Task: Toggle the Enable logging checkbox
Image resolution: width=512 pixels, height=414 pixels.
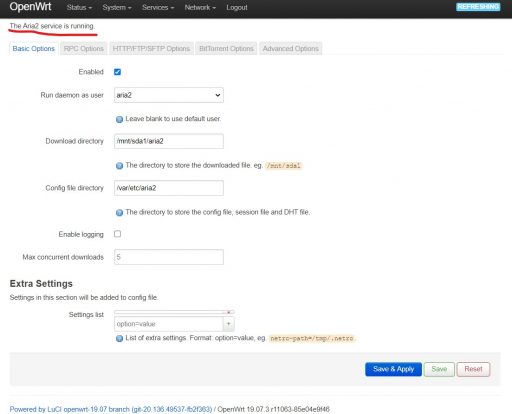Action: [x=117, y=234]
